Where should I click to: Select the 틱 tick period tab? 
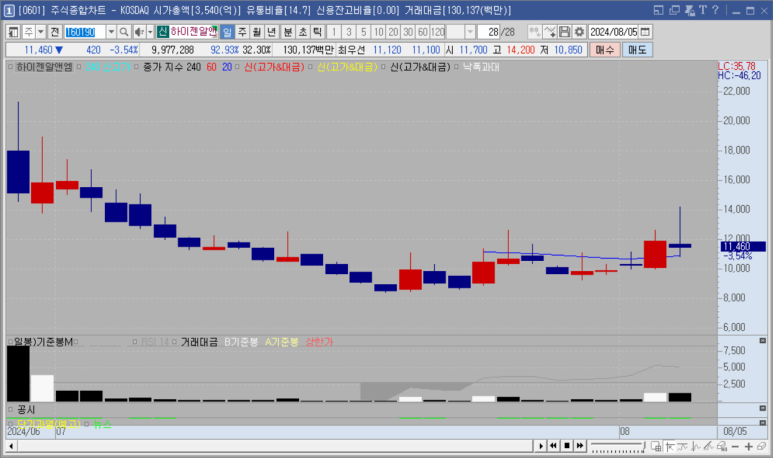pyautogui.click(x=317, y=32)
